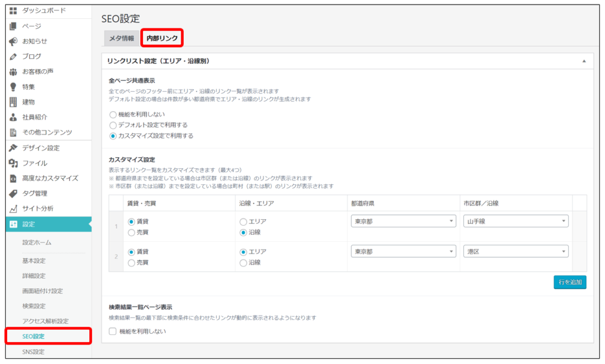Click the Dashboard grid icon in sidebar
Image resolution: width=605 pixels, height=364 pixels.
click(x=13, y=11)
